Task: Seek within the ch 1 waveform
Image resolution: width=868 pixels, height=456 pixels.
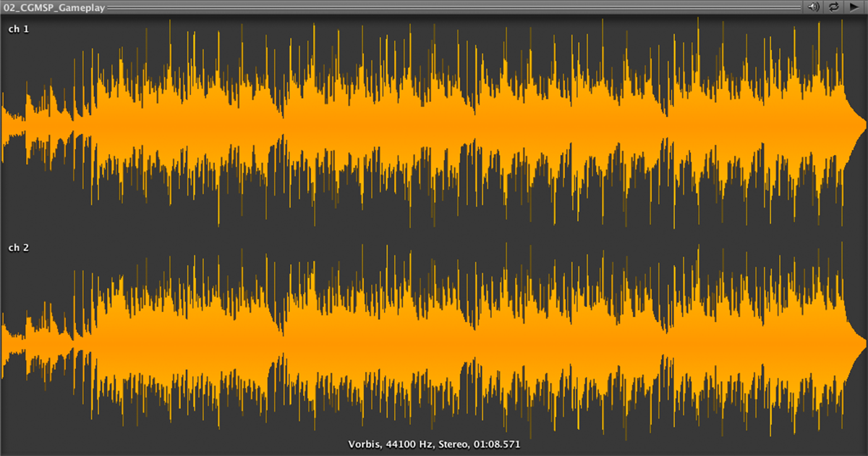Action: coord(434,124)
